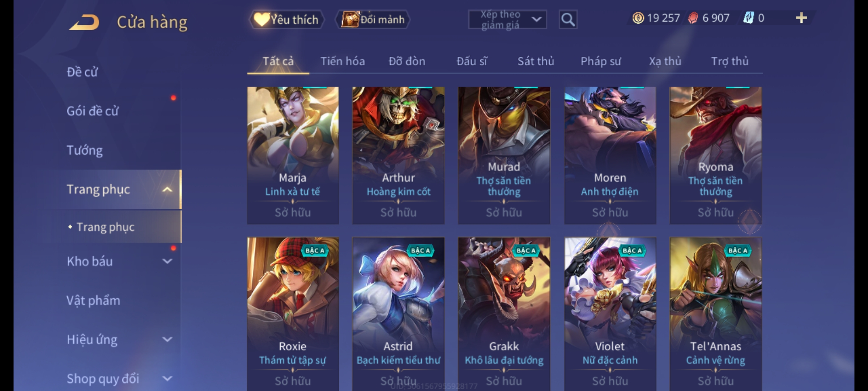This screenshot has height=391, width=868.
Task: Expand Shop quy đổi section
Action: click(x=167, y=378)
